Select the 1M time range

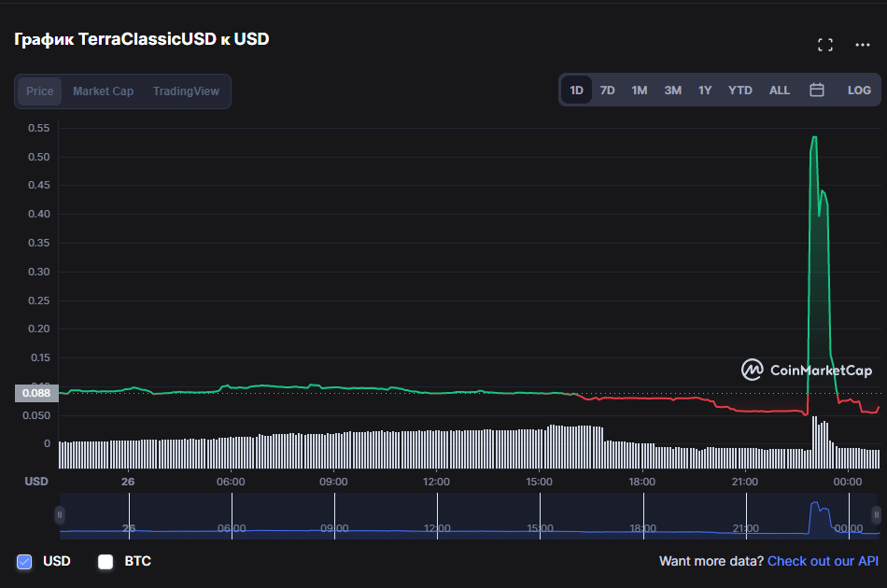tap(640, 91)
